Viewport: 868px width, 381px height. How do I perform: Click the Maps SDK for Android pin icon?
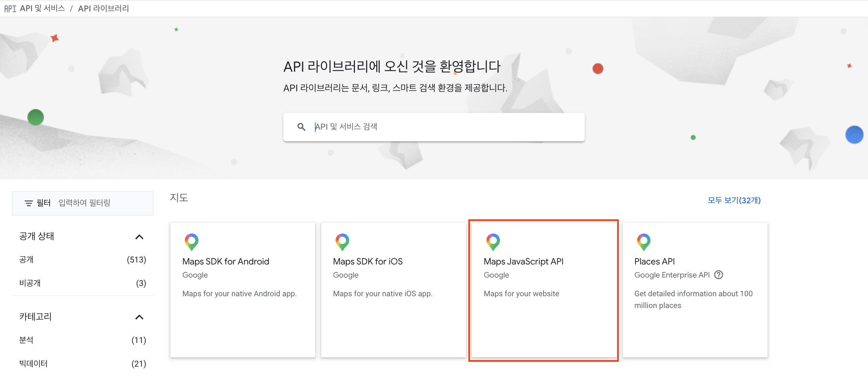click(x=192, y=242)
